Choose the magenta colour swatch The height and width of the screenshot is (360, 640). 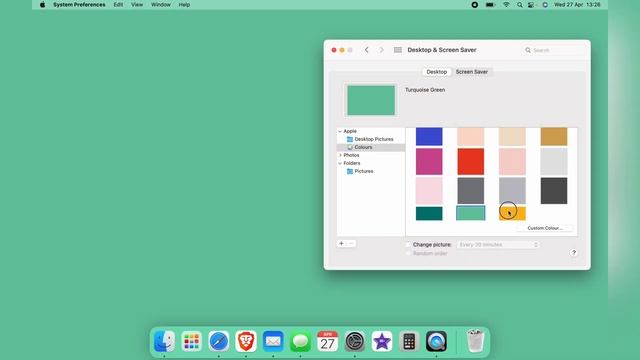tap(429, 162)
